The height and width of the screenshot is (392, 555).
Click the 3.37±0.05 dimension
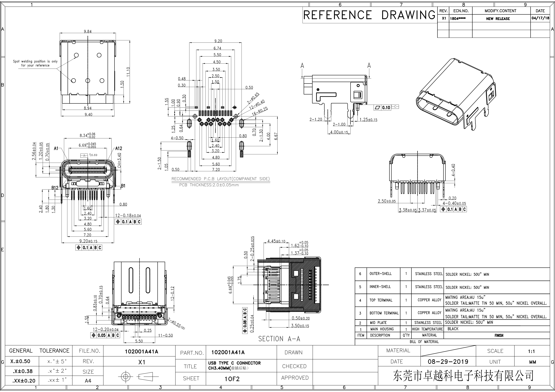(427, 210)
